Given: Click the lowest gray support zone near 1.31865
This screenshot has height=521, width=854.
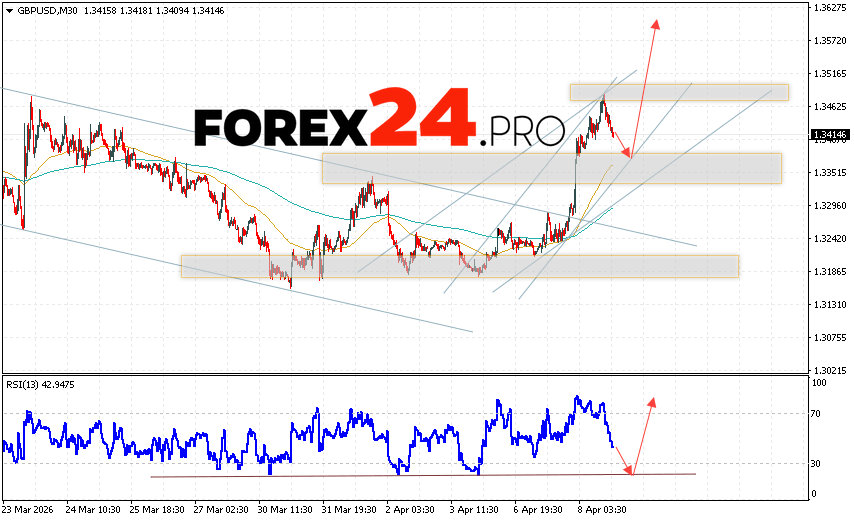Looking at the screenshot, I should 459,266.
